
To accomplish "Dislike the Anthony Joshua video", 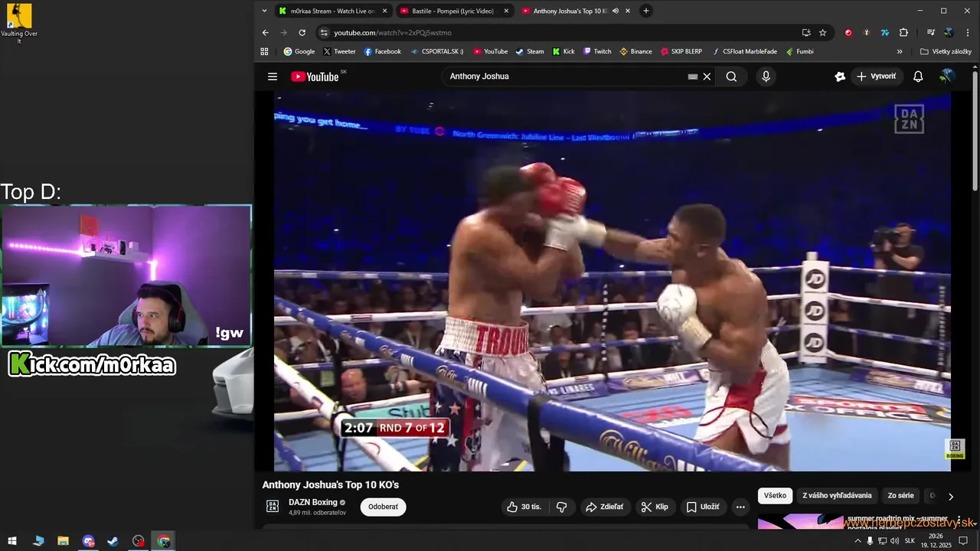I will (562, 507).
